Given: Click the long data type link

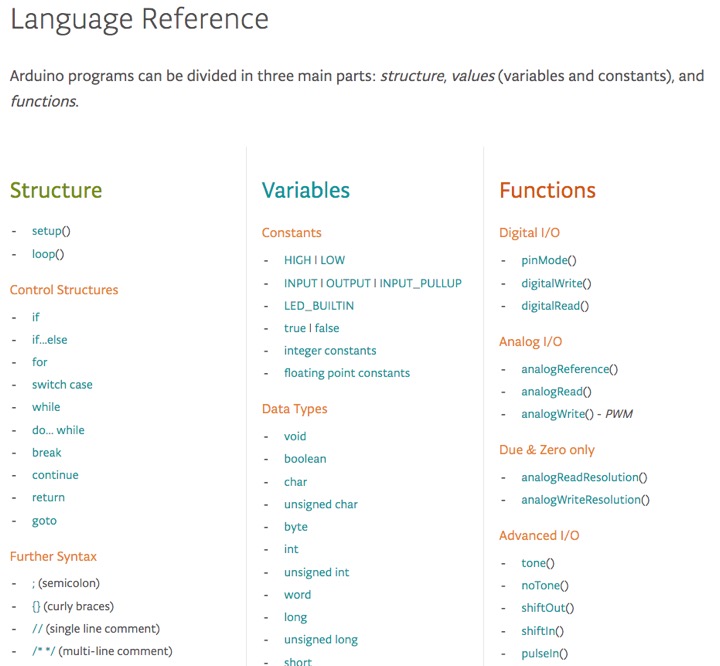Looking at the screenshot, I should tap(295, 617).
